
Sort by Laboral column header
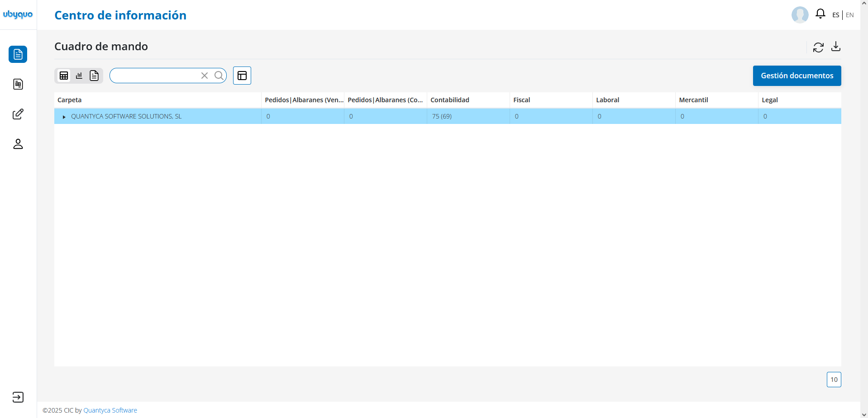[x=634, y=100]
